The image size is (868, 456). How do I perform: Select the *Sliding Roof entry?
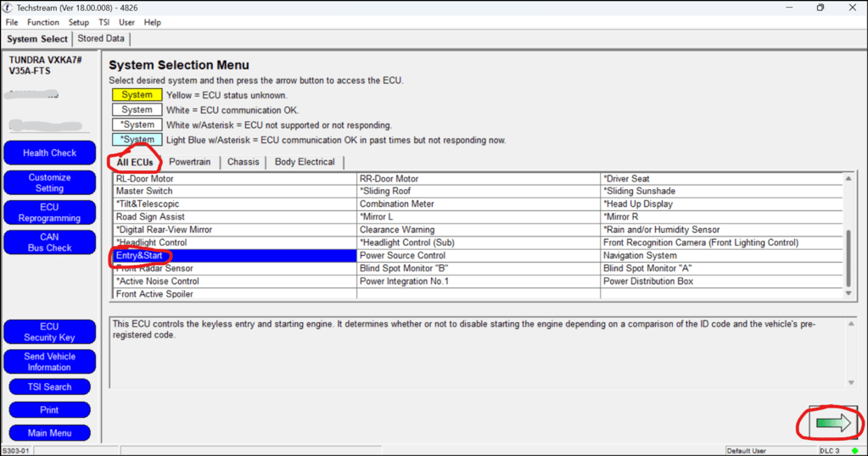(x=479, y=192)
